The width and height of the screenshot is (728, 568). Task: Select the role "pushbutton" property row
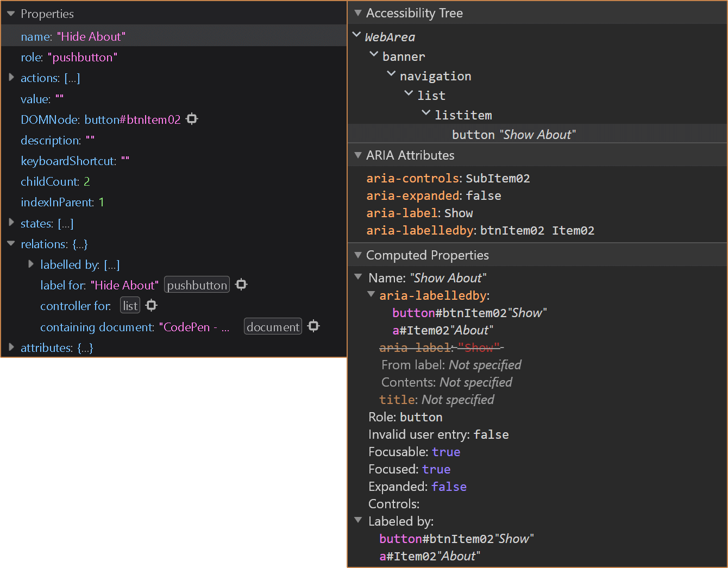[174, 57]
